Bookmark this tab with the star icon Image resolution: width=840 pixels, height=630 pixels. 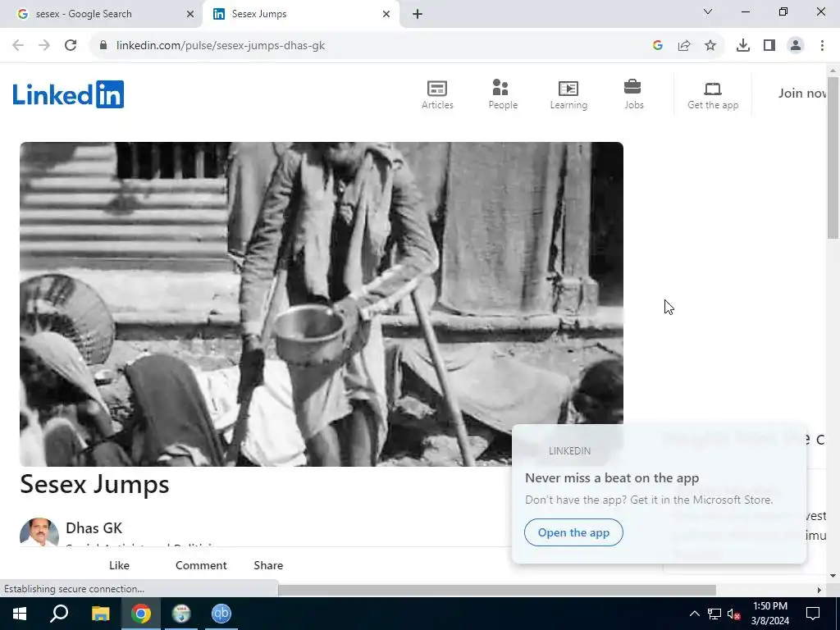710,45
